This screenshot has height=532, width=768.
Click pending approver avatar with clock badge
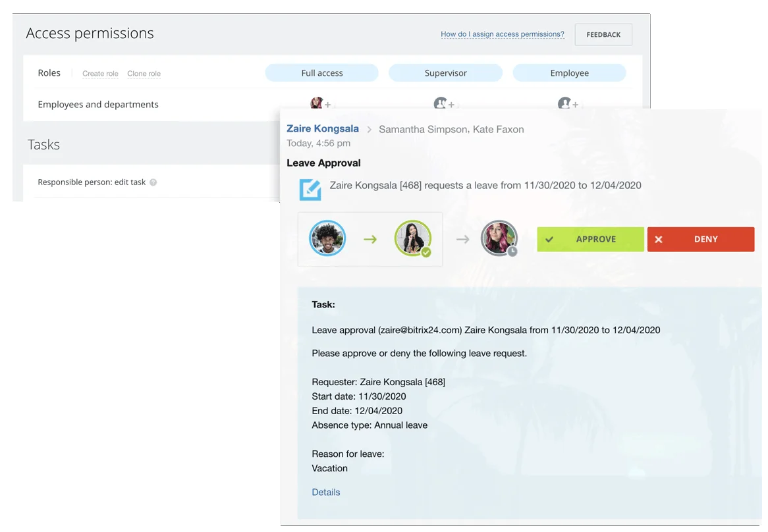tap(499, 238)
